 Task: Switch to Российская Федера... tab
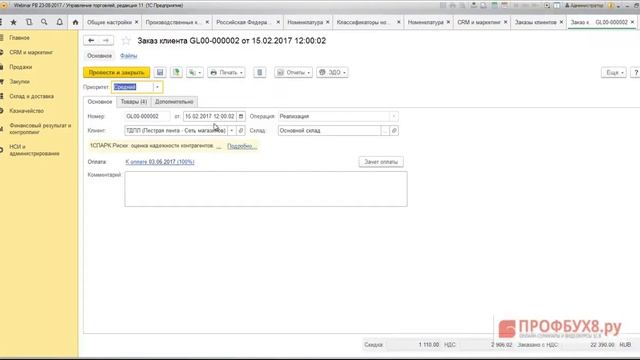point(242,22)
